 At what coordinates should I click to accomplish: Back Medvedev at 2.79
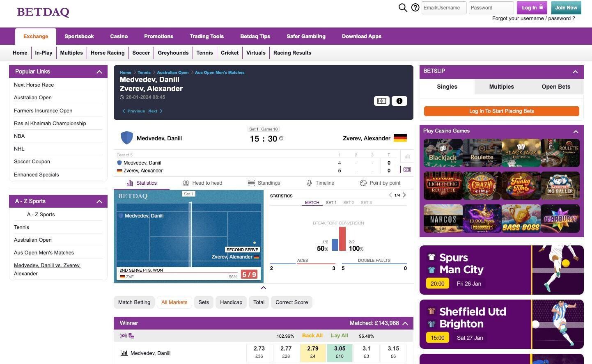[x=313, y=353]
